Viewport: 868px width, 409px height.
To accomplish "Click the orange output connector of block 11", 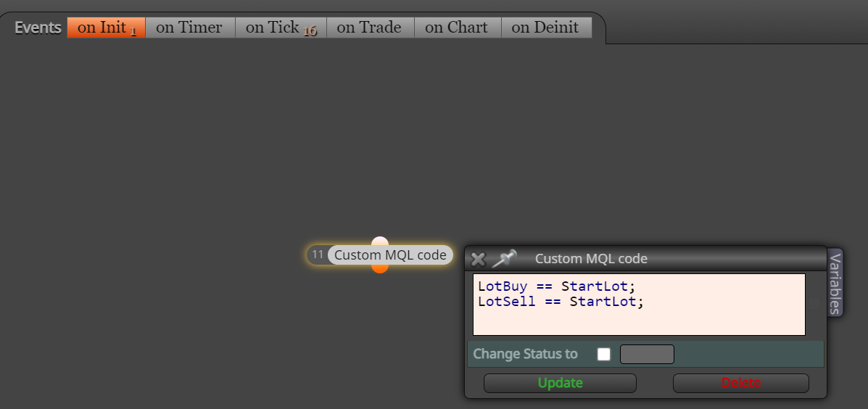I will point(380,268).
